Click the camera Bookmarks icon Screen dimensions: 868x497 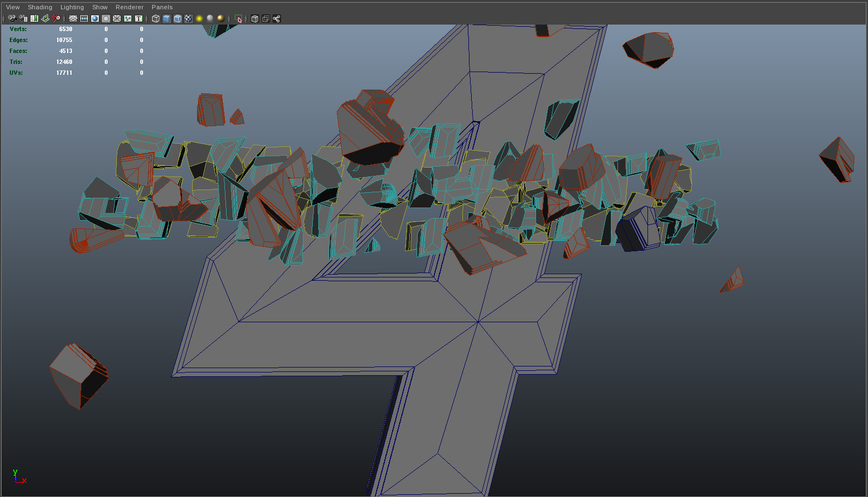coord(34,19)
